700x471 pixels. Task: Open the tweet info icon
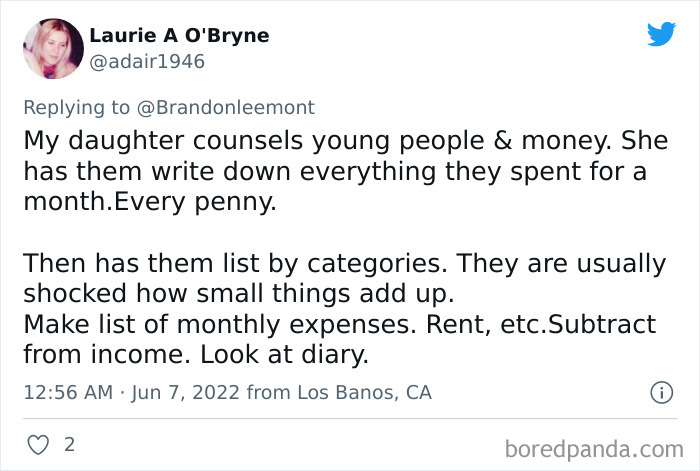coord(661,394)
